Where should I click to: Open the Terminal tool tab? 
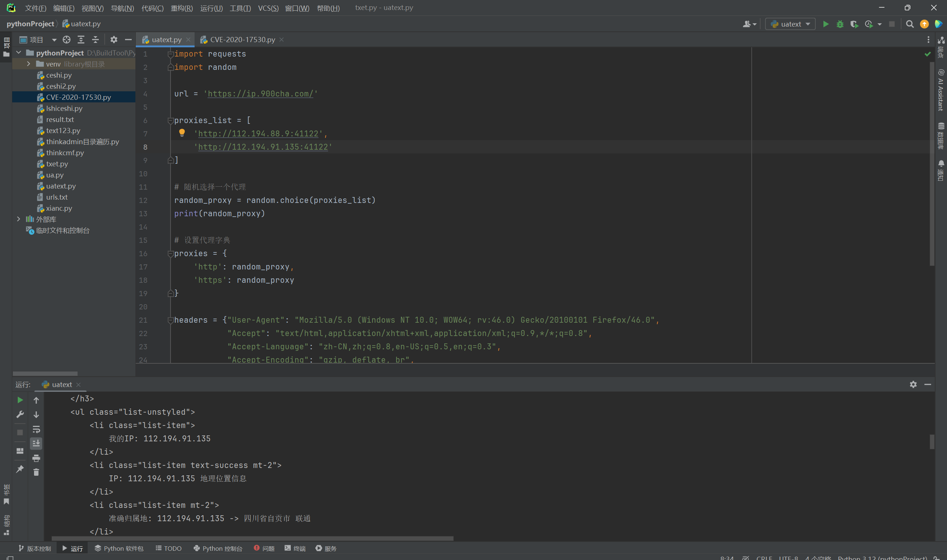coord(295,548)
